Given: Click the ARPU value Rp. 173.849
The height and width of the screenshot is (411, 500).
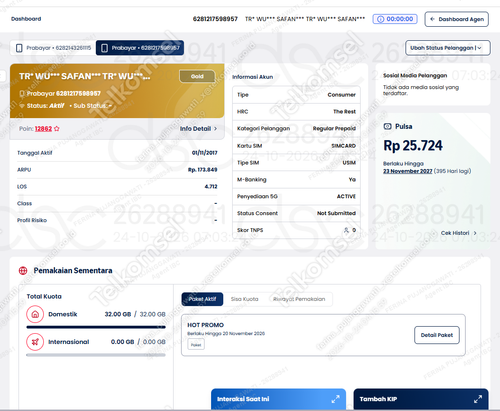Looking at the screenshot, I should (x=202, y=170).
